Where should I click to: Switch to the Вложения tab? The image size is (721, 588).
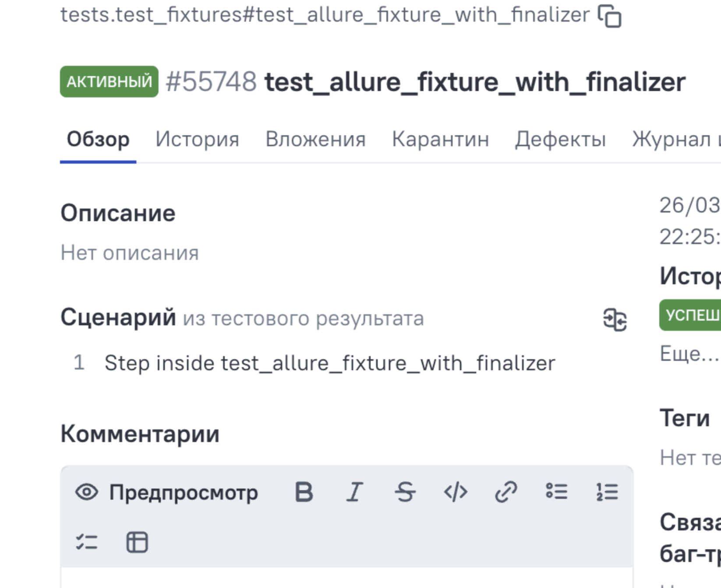point(315,140)
